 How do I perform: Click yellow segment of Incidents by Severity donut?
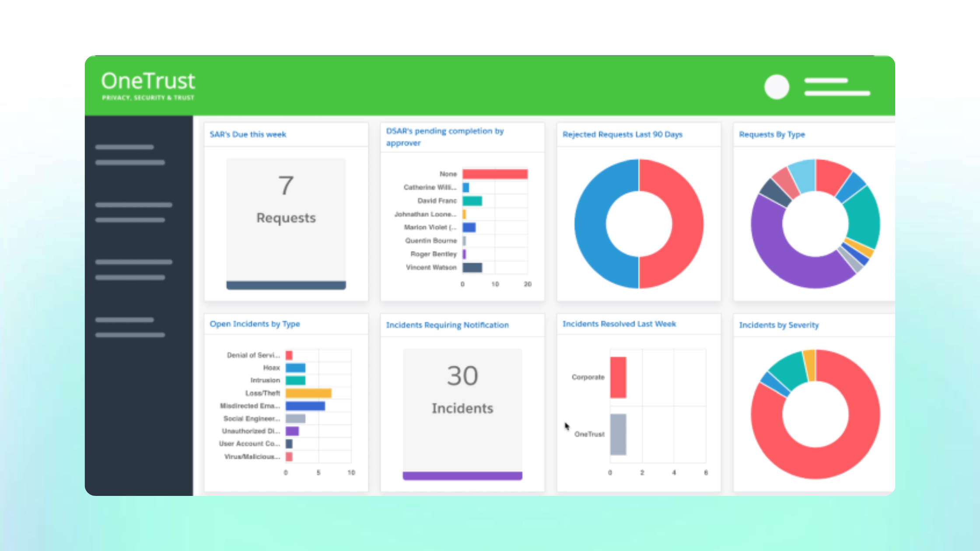[x=810, y=365]
